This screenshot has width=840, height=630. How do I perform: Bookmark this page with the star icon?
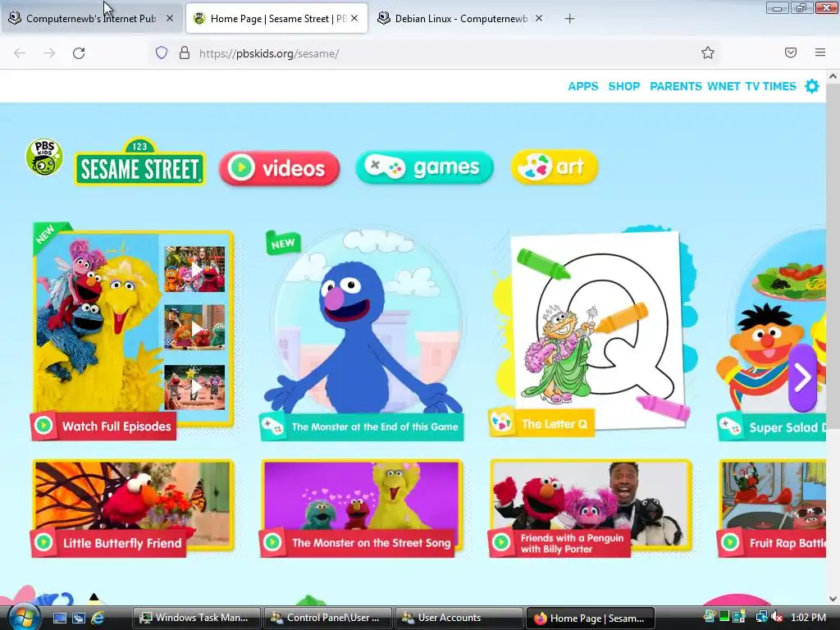(708, 52)
